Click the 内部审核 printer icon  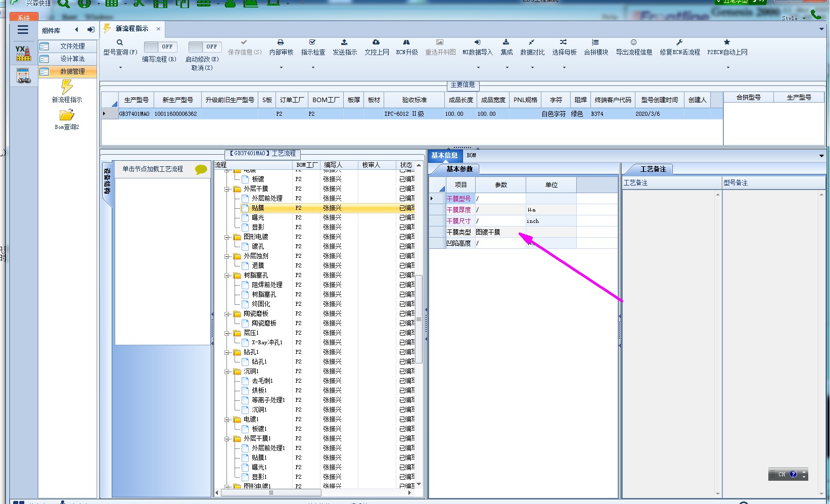pos(281,42)
